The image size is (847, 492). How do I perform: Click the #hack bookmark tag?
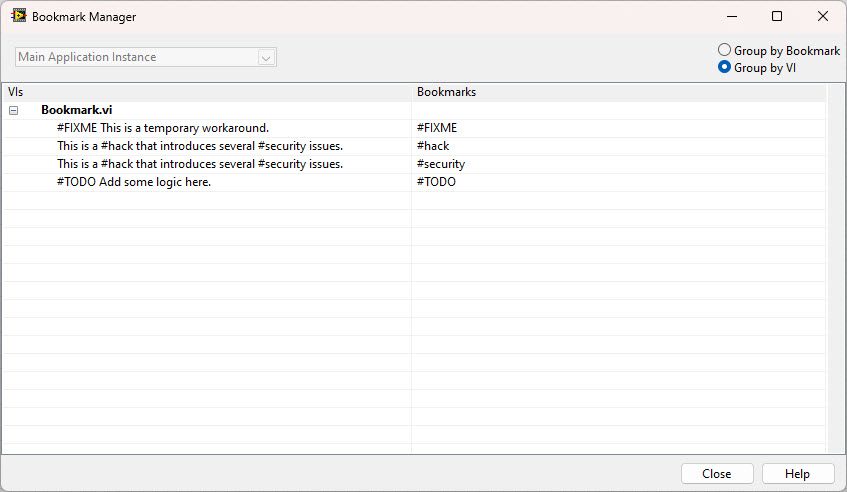coord(433,146)
